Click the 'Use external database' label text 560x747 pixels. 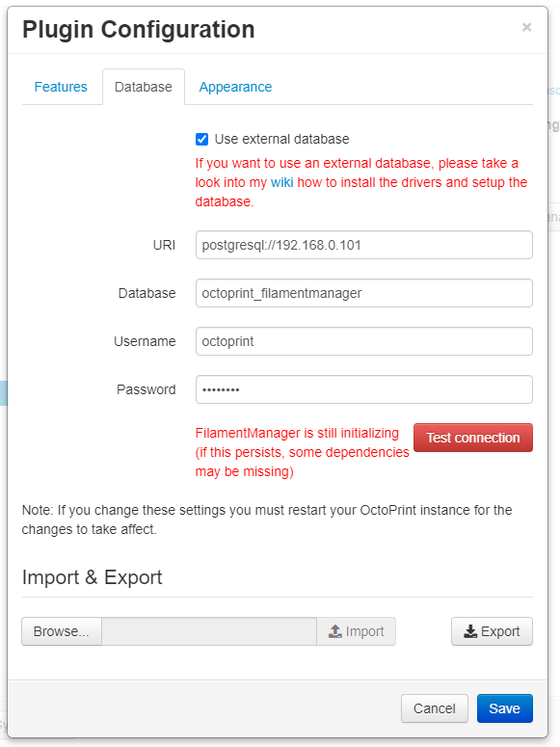[x=281, y=139]
